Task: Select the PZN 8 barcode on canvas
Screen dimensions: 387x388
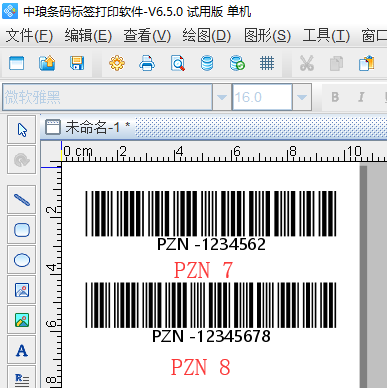Action: tap(211, 305)
